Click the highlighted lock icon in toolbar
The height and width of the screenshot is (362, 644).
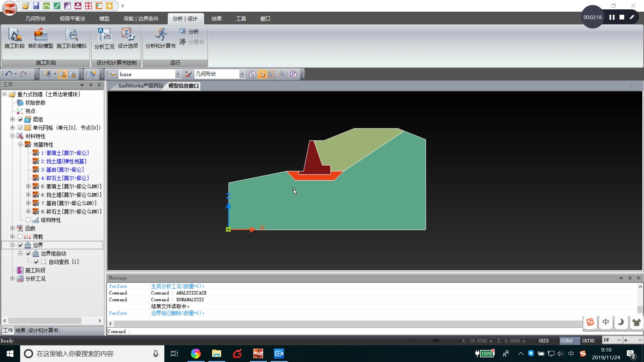click(62, 74)
